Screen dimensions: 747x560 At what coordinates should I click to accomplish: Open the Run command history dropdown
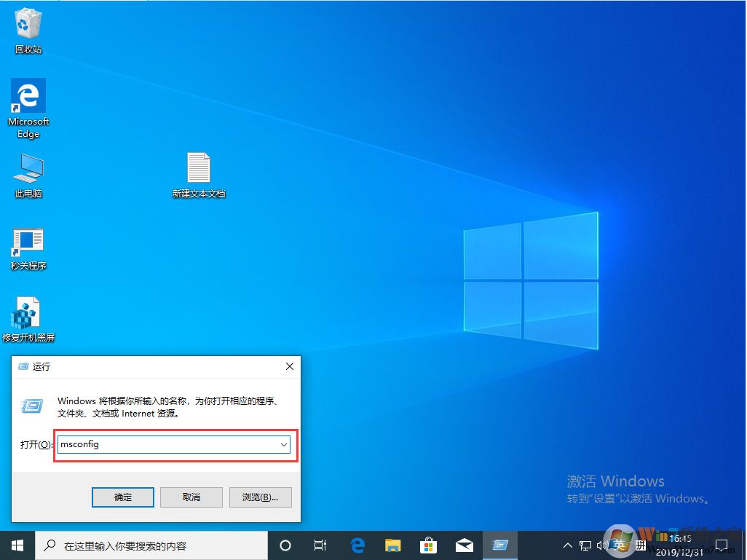click(x=284, y=444)
